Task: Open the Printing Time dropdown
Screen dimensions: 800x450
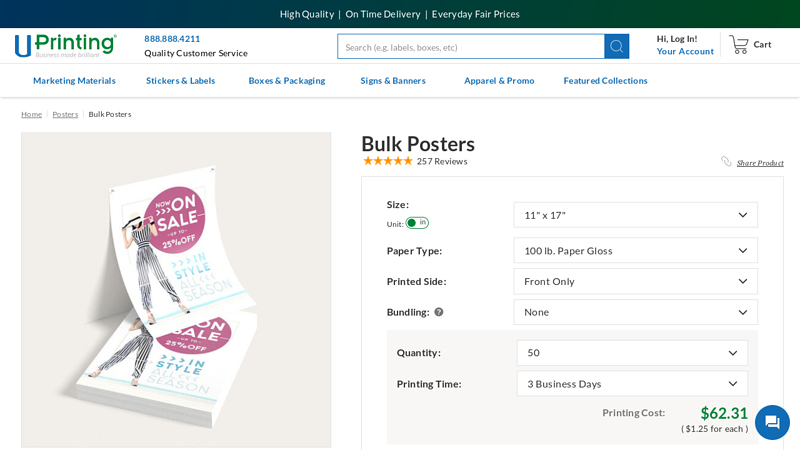Action: click(x=632, y=384)
